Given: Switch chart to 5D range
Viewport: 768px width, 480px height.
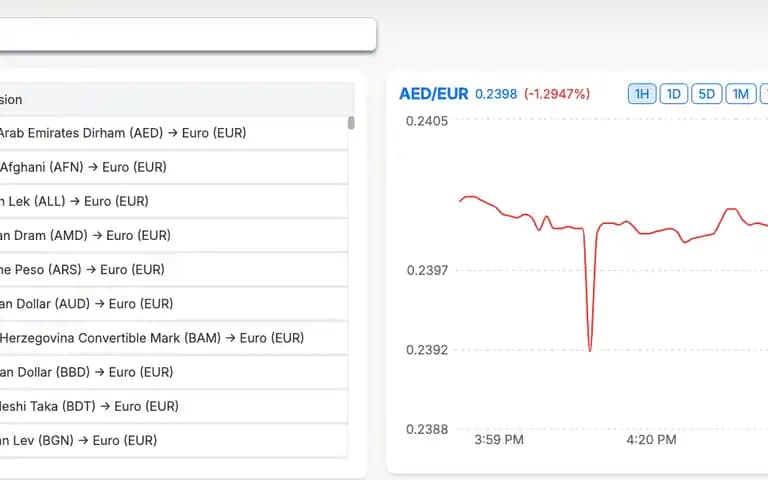Looking at the screenshot, I should click(x=707, y=94).
